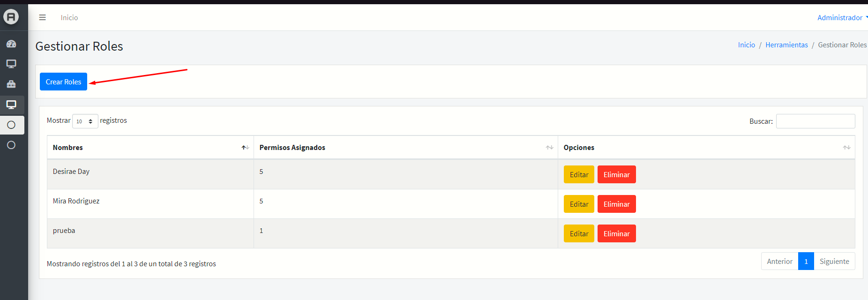
Task: Select the highlighted circle item in the sidebar
Action: (x=11, y=125)
